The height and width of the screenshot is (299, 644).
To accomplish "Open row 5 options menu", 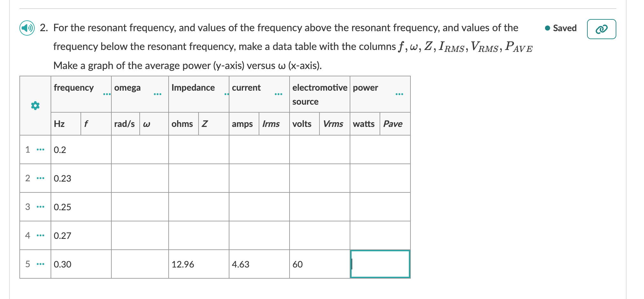I will [40, 264].
